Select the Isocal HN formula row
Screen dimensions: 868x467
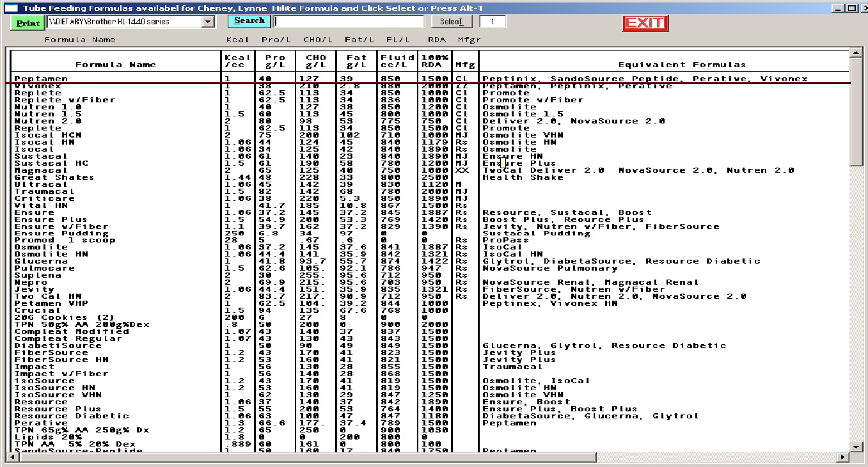429,142
